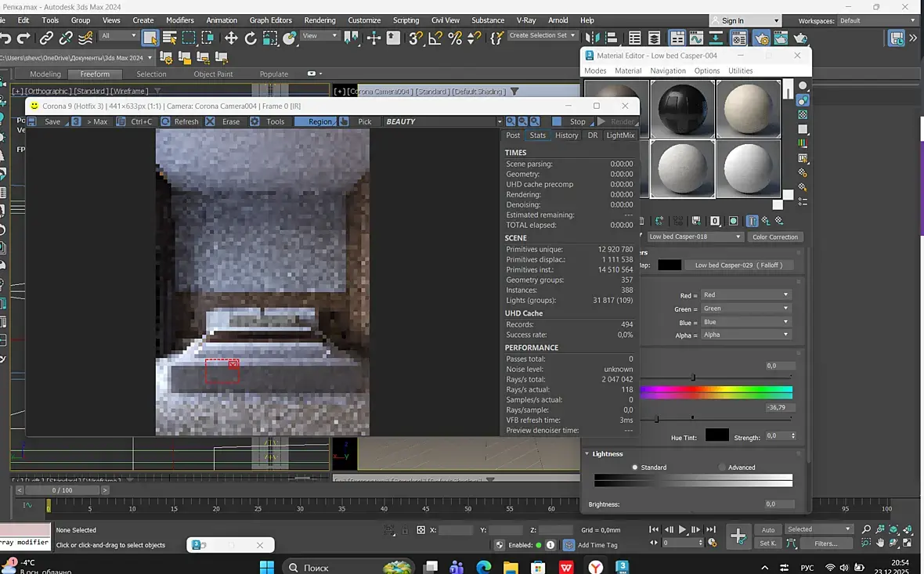
Task: Click the Hue Tint color swatch
Action: 716,435
